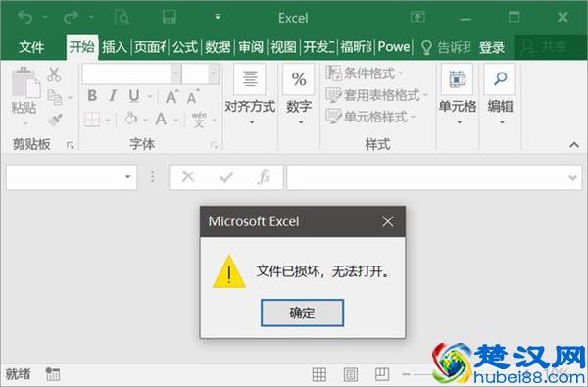Screen dimensions: 588x387
Task: Open 单元格样式 cell styles menu
Action: coord(370,117)
